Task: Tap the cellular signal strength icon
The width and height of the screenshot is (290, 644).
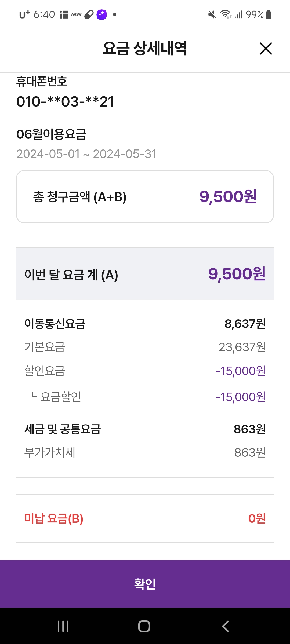Action: (238, 14)
